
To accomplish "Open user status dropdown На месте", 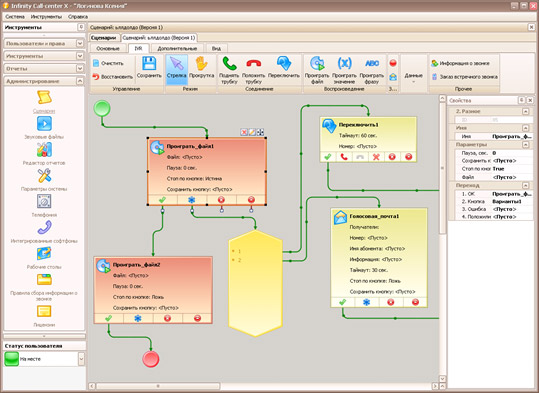I will 81,359.
